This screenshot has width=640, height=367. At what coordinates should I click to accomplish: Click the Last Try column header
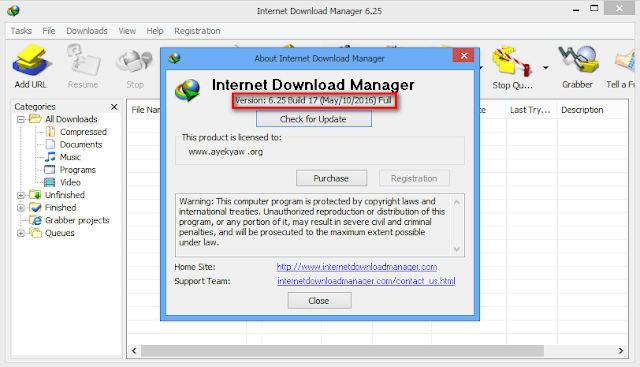pos(531,110)
